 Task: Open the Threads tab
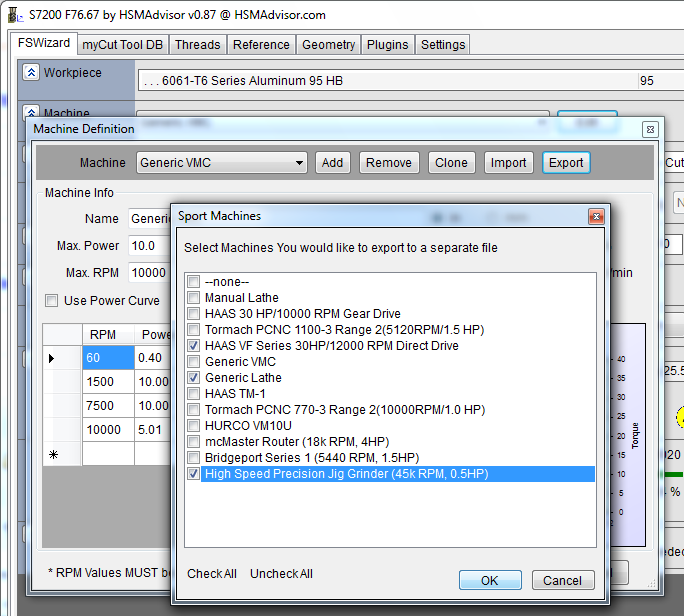click(198, 45)
